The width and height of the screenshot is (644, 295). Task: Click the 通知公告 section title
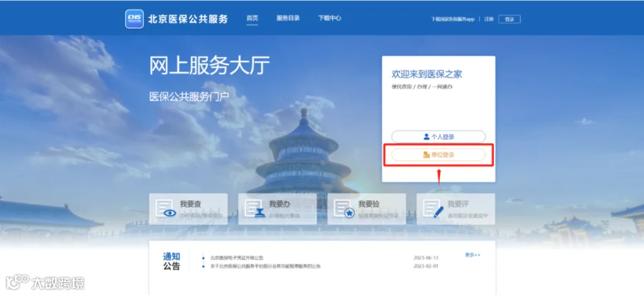pyautogui.click(x=172, y=261)
